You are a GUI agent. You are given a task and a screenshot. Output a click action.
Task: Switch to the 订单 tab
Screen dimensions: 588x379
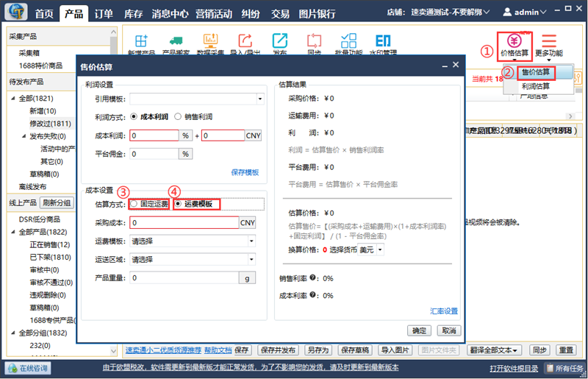point(104,14)
